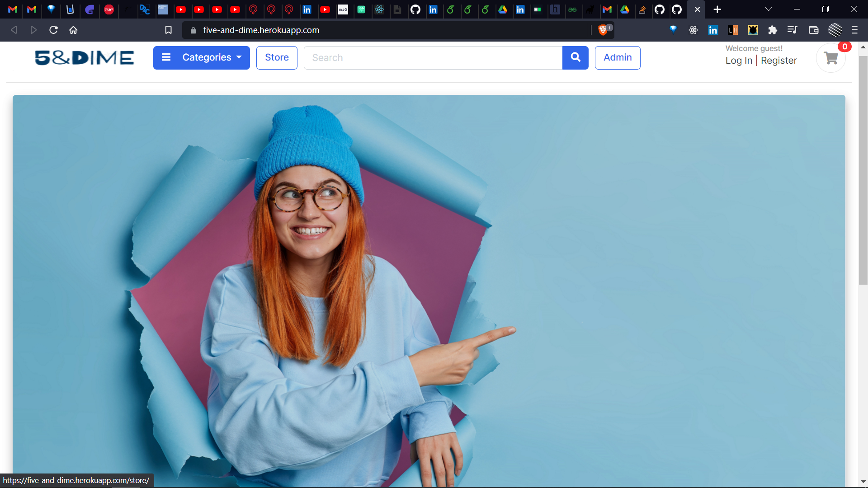Click the shopping cart icon
This screenshot has height=488, width=868.
point(830,58)
